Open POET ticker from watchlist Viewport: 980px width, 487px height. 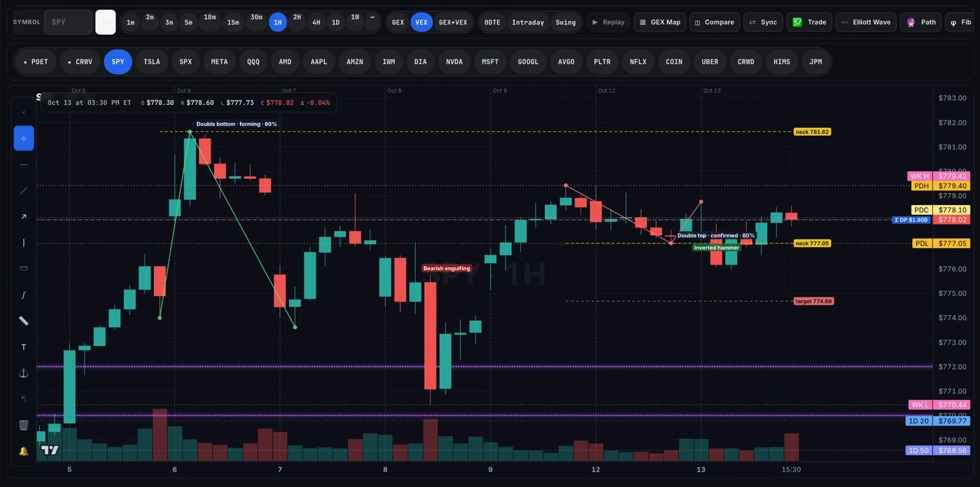pos(36,62)
